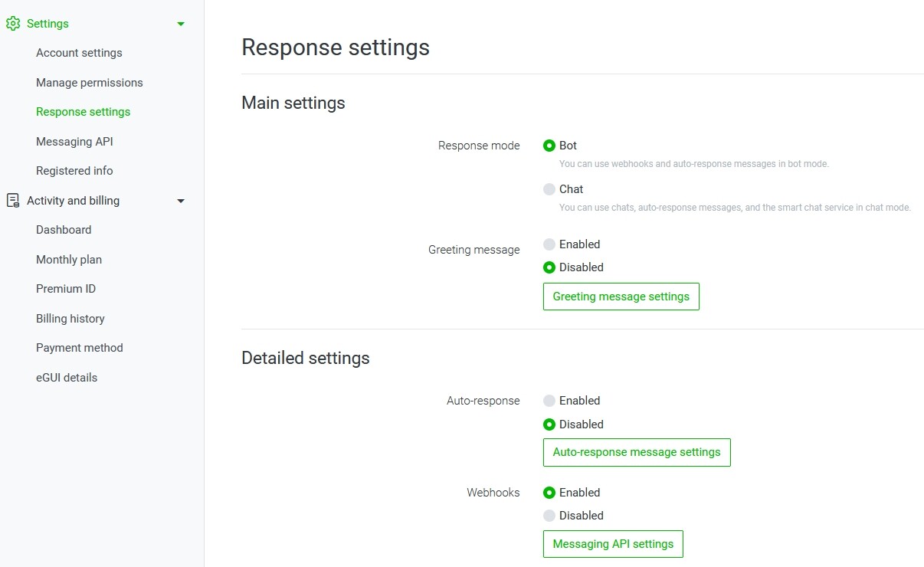The width and height of the screenshot is (924, 567).
Task: Select Bot response mode
Action: pos(549,146)
